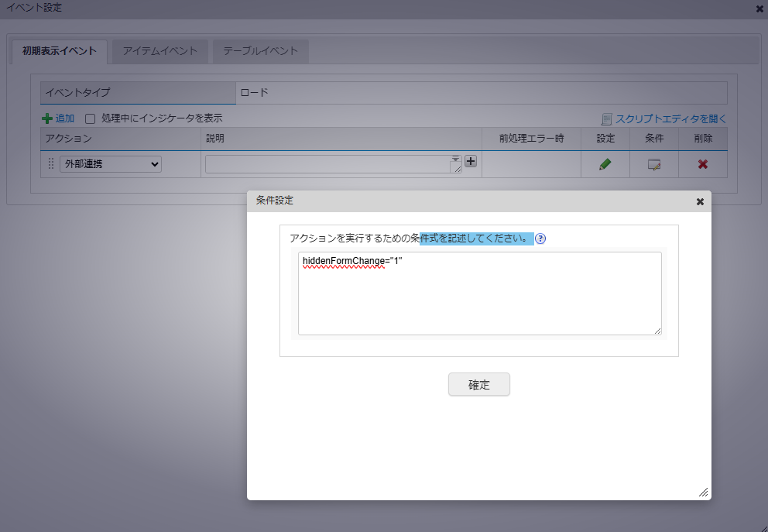The height and width of the screenshot is (532, 768).
Task: Delete the action row with the red X
Action: coord(702,164)
